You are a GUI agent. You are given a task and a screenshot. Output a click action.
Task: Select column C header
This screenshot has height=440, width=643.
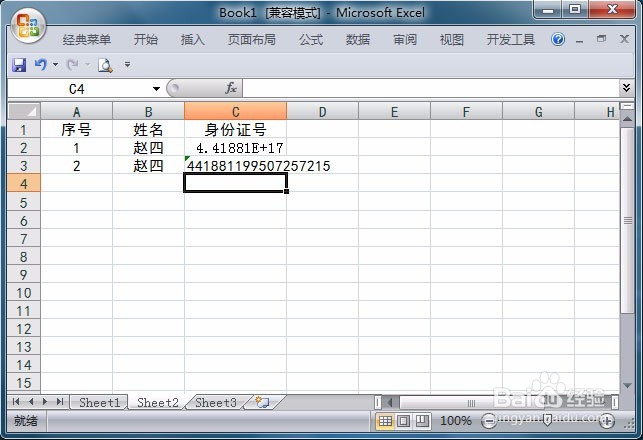click(235, 111)
